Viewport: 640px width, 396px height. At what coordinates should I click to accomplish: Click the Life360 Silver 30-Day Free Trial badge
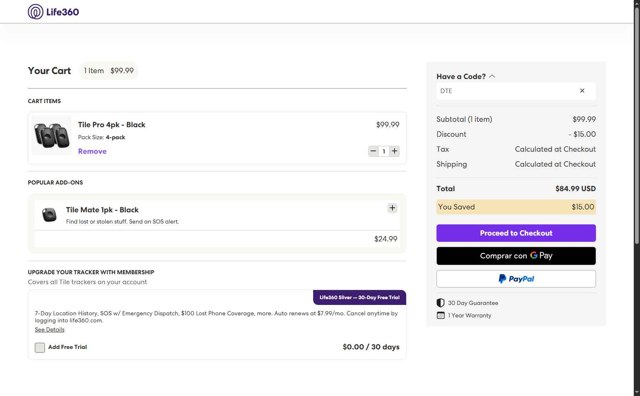click(360, 297)
